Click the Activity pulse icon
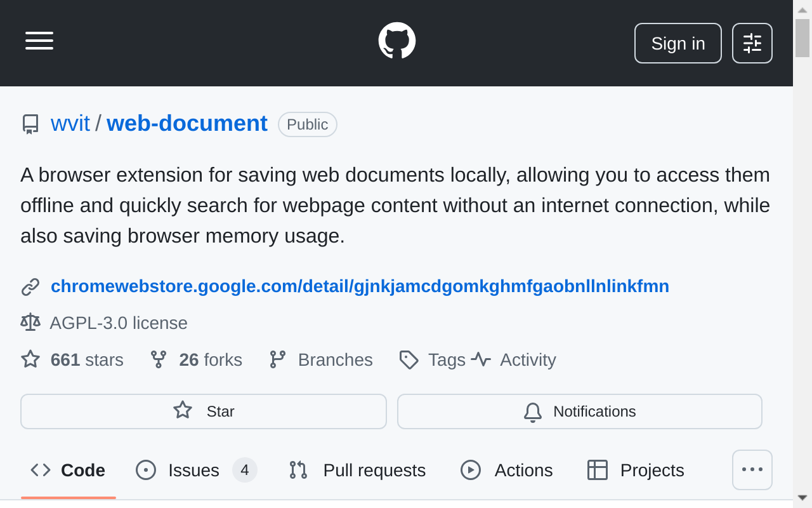This screenshot has height=508, width=812. pos(481,359)
